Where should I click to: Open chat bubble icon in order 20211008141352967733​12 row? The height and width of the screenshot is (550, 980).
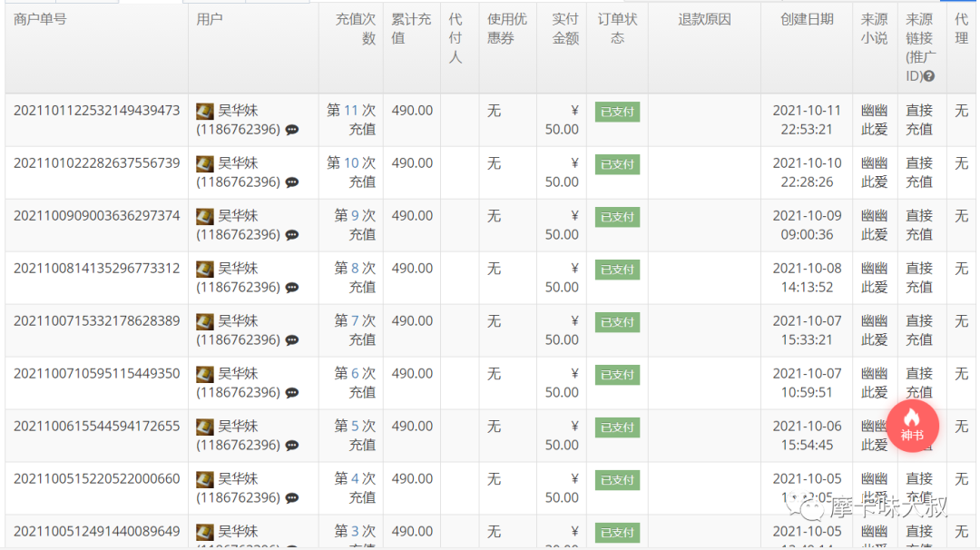click(x=292, y=288)
